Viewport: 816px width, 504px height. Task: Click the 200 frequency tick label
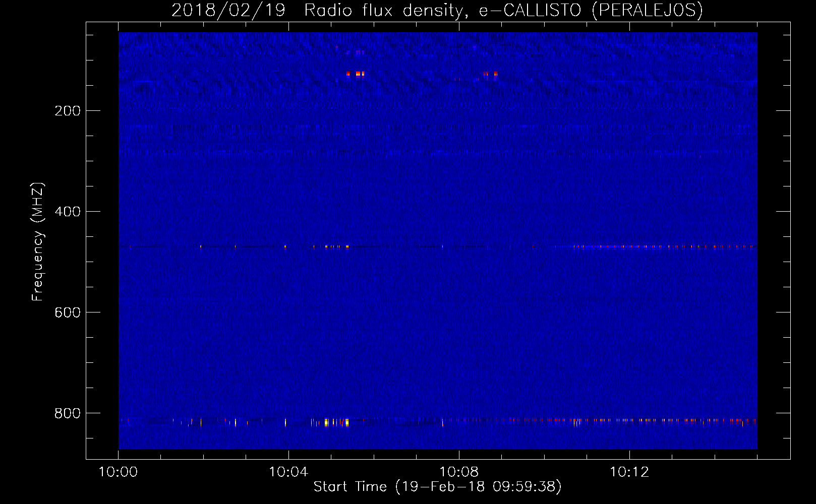68,111
